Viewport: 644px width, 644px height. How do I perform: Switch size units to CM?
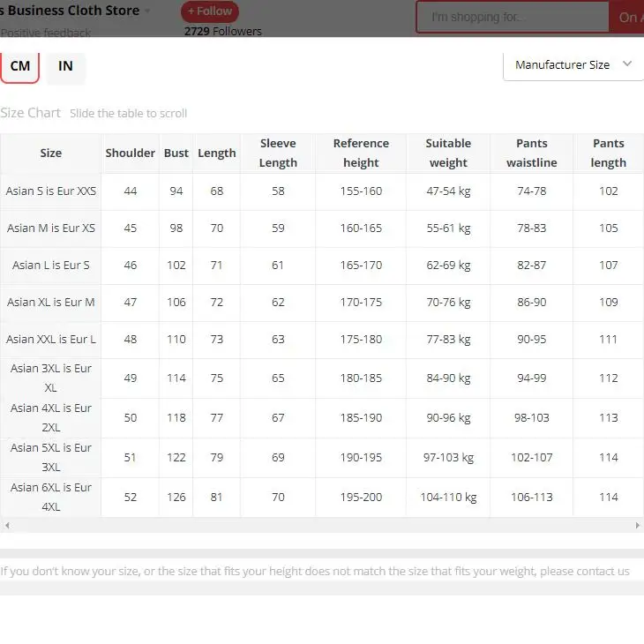point(19,66)
